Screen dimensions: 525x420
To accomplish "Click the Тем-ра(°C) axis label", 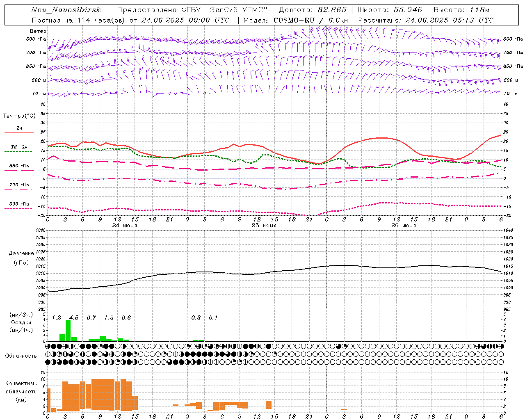I will tap(19, 116).
